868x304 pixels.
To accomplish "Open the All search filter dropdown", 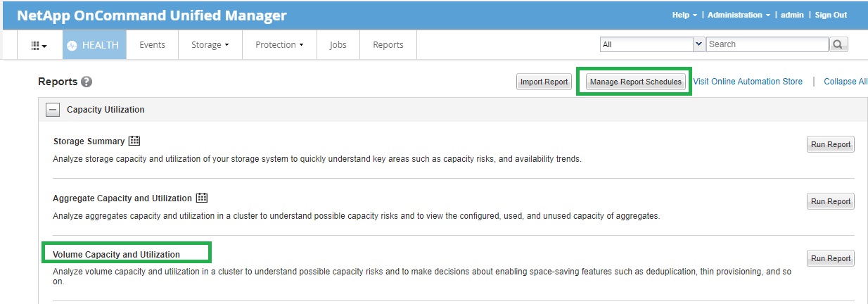I will (651, 44).
